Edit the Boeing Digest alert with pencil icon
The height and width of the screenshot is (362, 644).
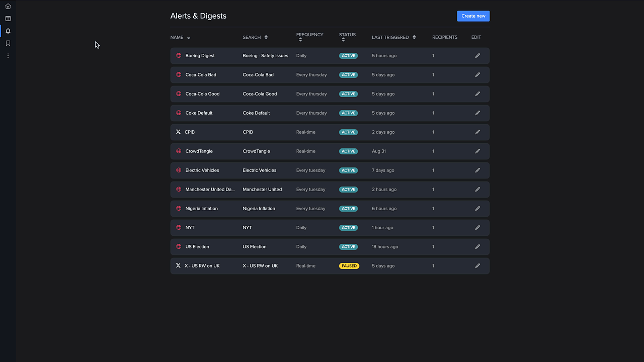[477, 56]
